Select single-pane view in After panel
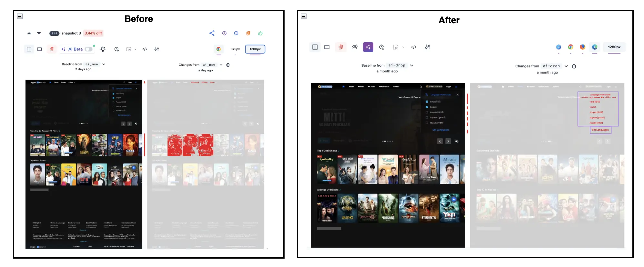The width and height of the screenshot is (644, 267). (x=327, y=47)
